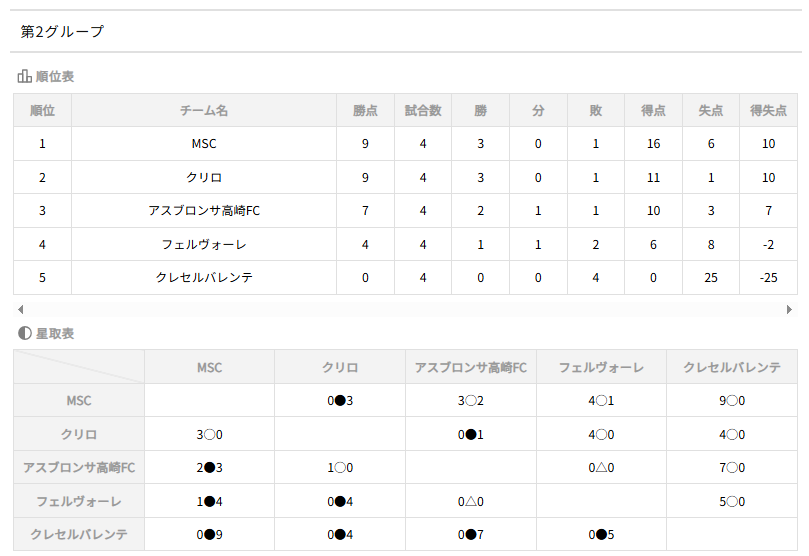Click クレセルバレンテ in the standings table row

coord(204,277)
